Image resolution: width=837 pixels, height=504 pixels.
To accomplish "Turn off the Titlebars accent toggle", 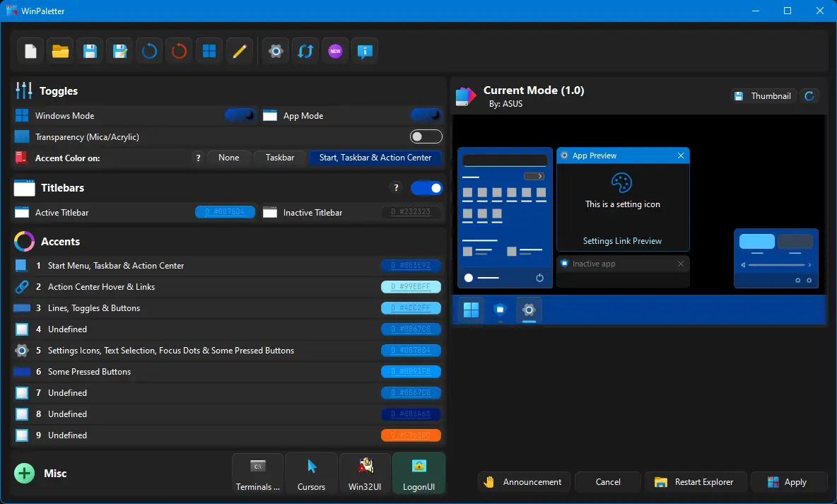I will tap(426, 188).
